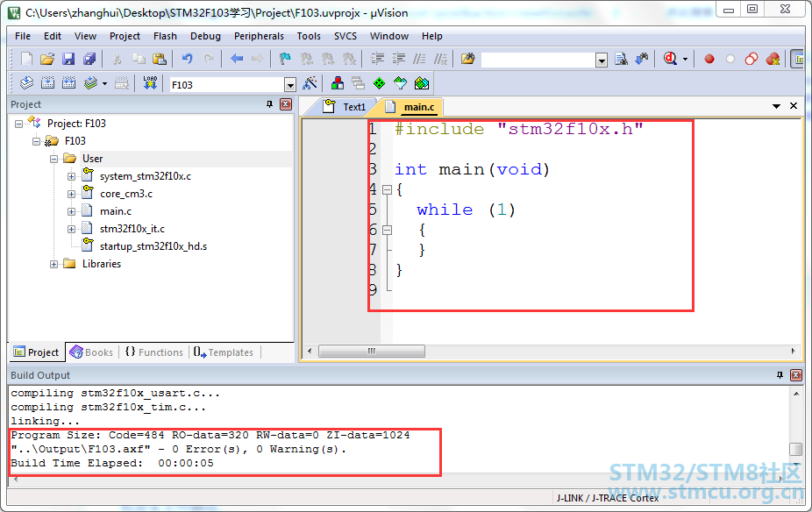Click the Download (LOAD) to flash icon
The width and height of the screenshot is (812, 512).
[x=150, y=83]
